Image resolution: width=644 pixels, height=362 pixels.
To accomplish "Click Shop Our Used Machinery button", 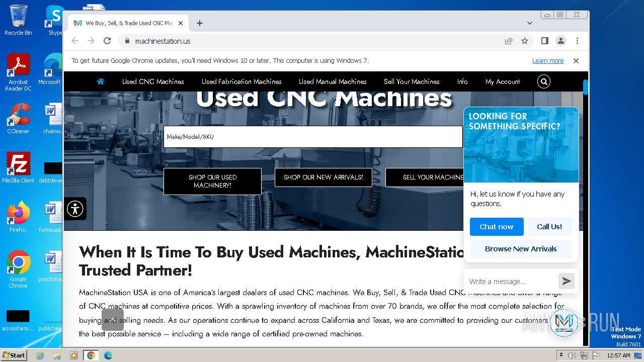I will [x=212, y=181].
